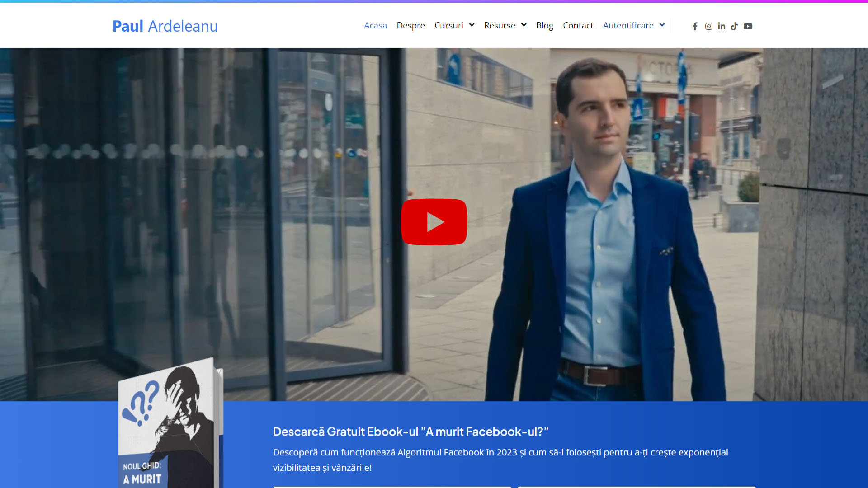
Task: Open the Contact page link
Action: coord(578,25)
